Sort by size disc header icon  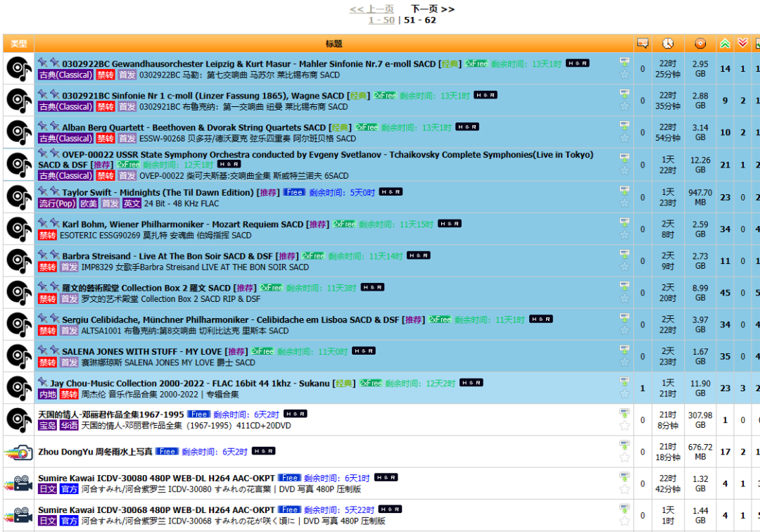(700, 44)
